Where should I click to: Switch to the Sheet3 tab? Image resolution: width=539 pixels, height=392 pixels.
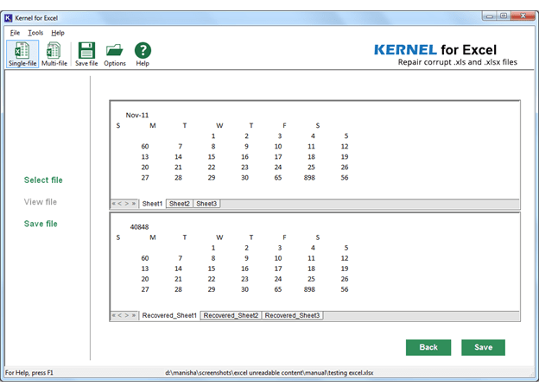click(206, 204)
